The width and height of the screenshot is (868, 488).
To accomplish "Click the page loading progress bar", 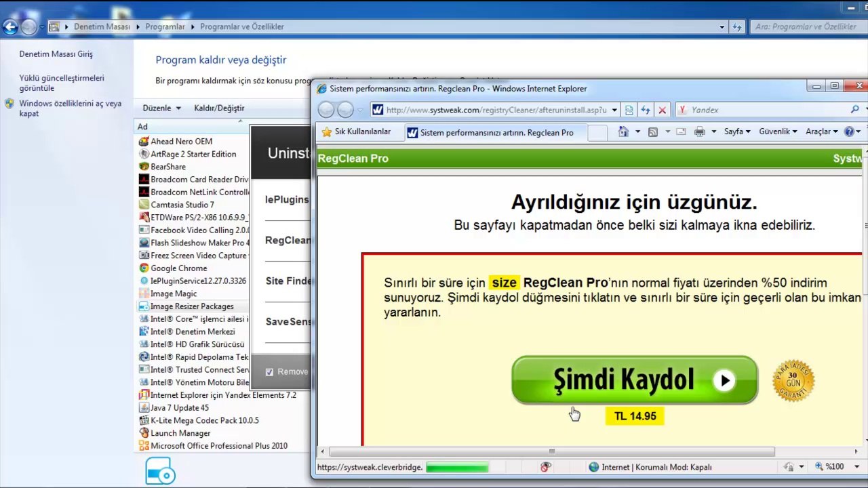I will pos(457,467).
